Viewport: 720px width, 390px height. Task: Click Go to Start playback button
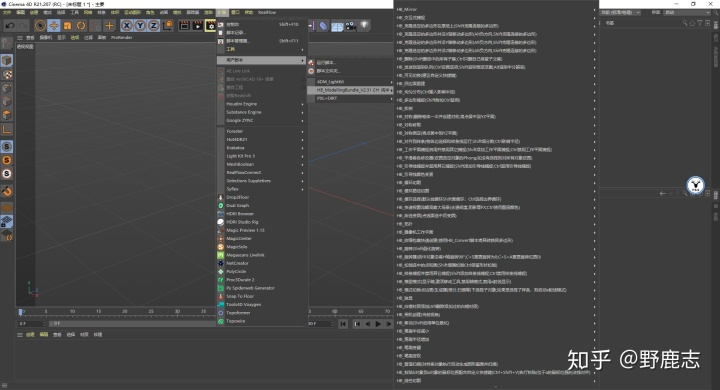[343, 324]
